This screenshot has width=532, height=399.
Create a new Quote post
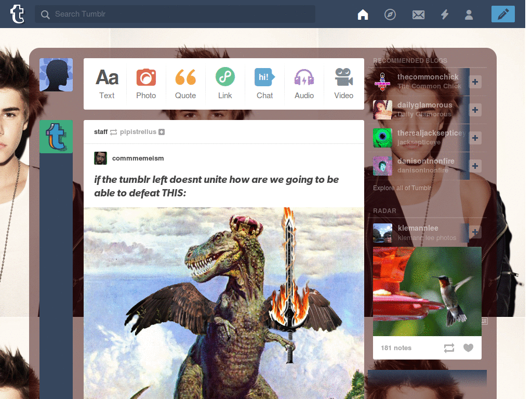point(185,84)
